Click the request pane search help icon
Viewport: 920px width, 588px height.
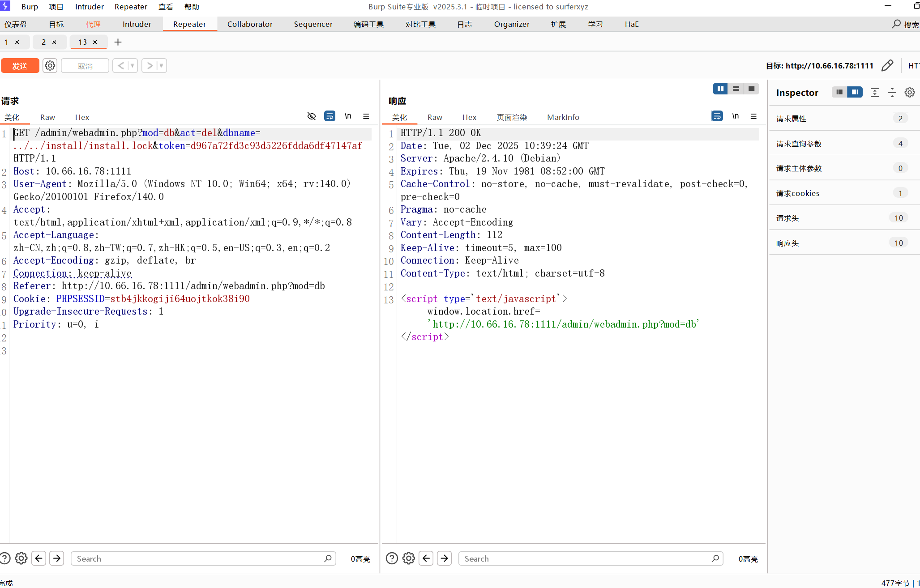(x=5, y=558)
